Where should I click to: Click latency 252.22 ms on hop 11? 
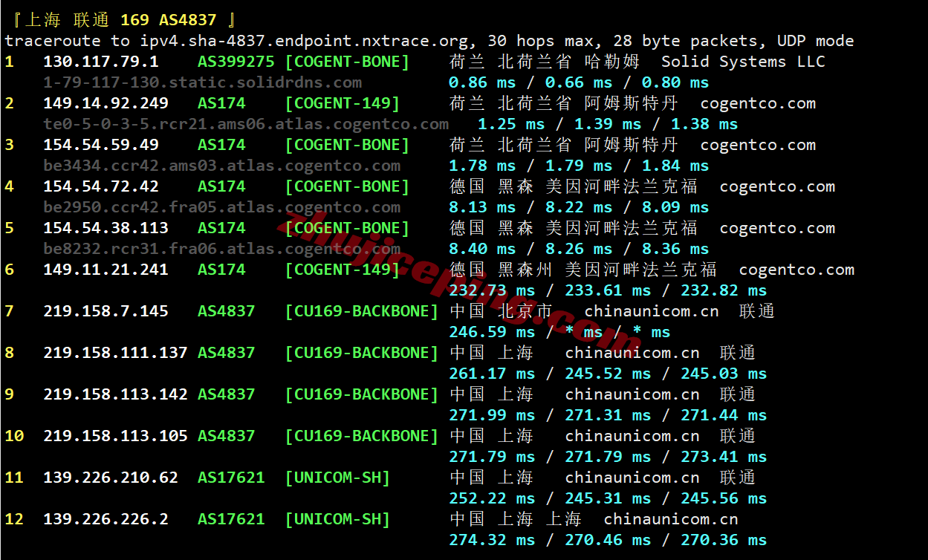tap(492, 498)
